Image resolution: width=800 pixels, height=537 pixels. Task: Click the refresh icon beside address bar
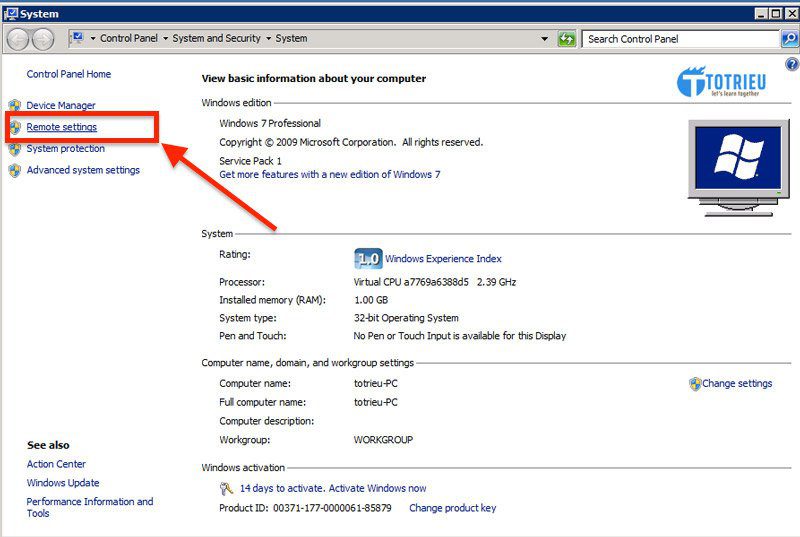point(567,39)
